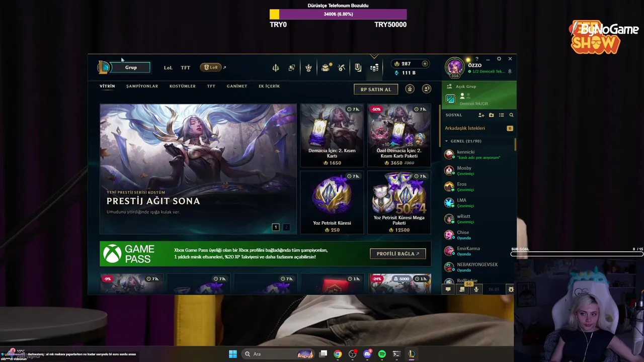Open the ranked queue lobby icon in Açık Grup
This screenshot has height=362, width=644.
pyautogui.click(x=450, y=100)
